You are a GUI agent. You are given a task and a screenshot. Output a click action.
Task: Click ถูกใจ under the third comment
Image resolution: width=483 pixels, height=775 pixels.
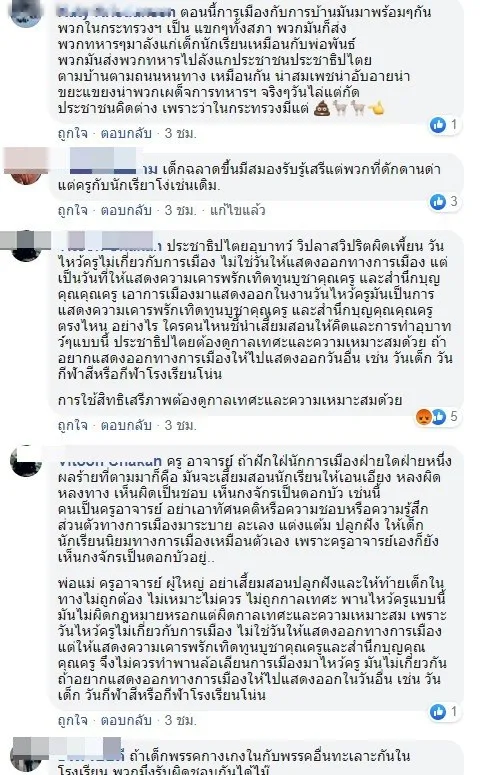[72, 425]
